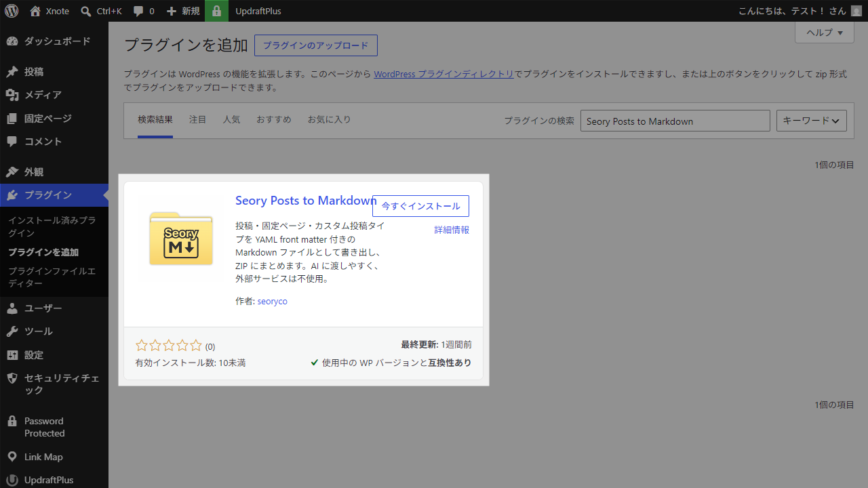This screenshot has width=868, height=488.
Task: Click the star rating of Seory plugin
Action: 169,345
